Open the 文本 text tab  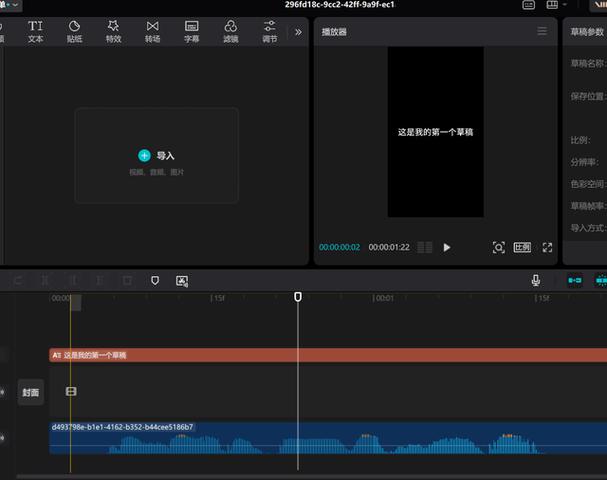(35, 32)
